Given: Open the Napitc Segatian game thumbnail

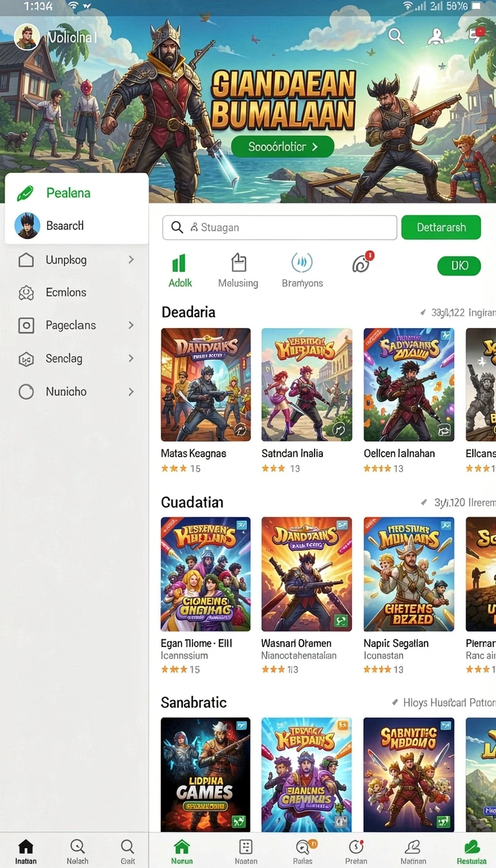Looking at the screenshot, I should (409, 574).
